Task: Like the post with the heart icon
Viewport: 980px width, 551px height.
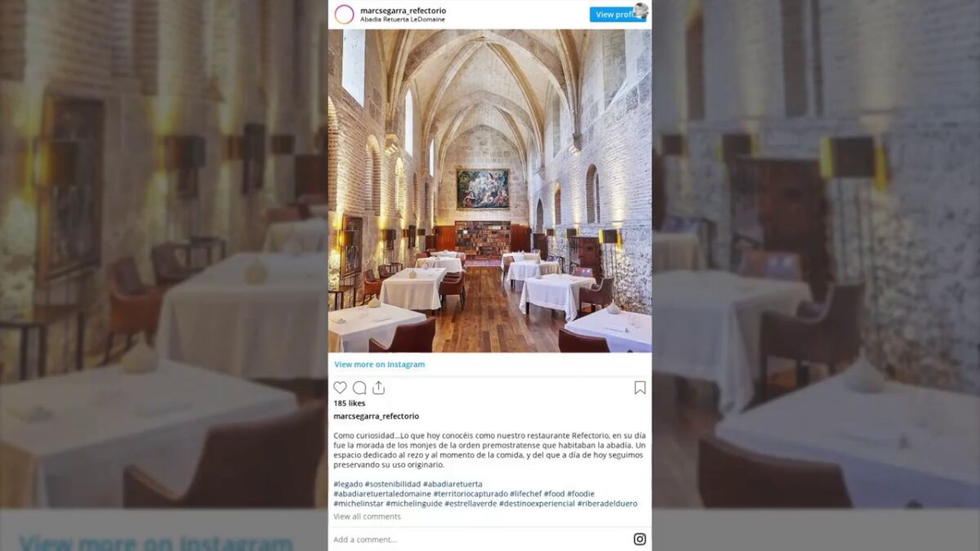Action: tap(340, 388)
